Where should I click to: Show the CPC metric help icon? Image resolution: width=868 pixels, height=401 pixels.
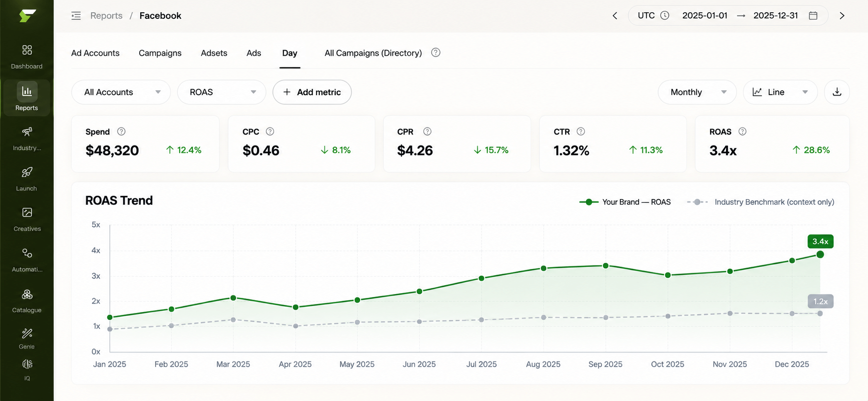(270, 132)
